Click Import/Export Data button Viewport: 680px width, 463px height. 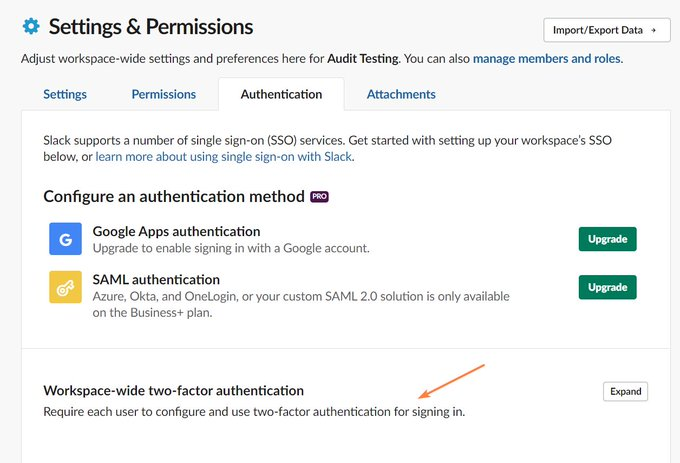click(x=607, y=30)
